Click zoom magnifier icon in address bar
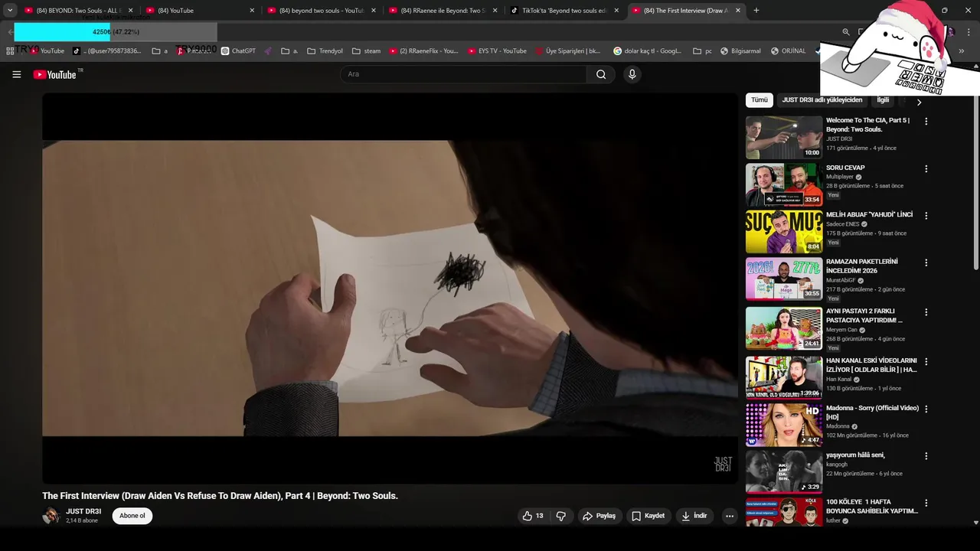The height and width of the screenshot is (551, 980). pos(846,32)
